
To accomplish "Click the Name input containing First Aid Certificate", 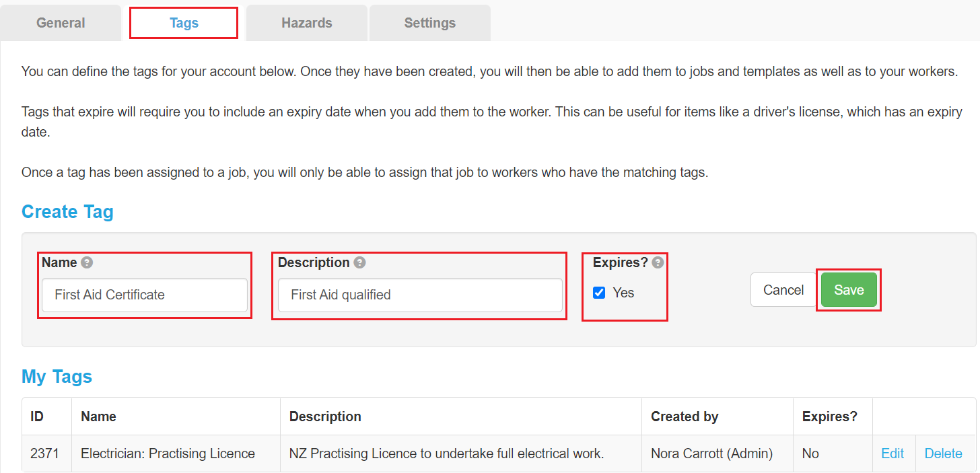I will [x=145, y=295].
